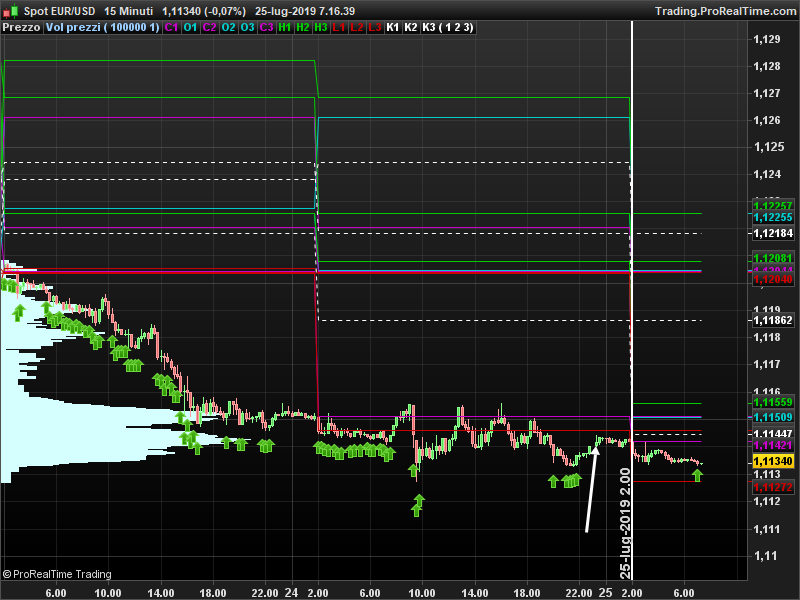Click the cyan 1,11509 price tag

tap(773, 417)
